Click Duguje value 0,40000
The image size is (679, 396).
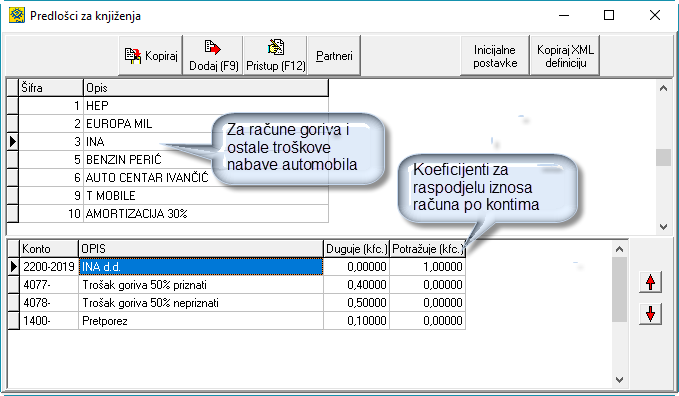click(356, 285)
